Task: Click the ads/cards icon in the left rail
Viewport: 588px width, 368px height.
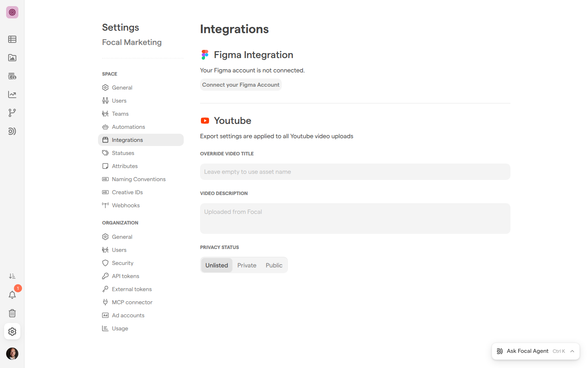Action: tap(12, 76)
